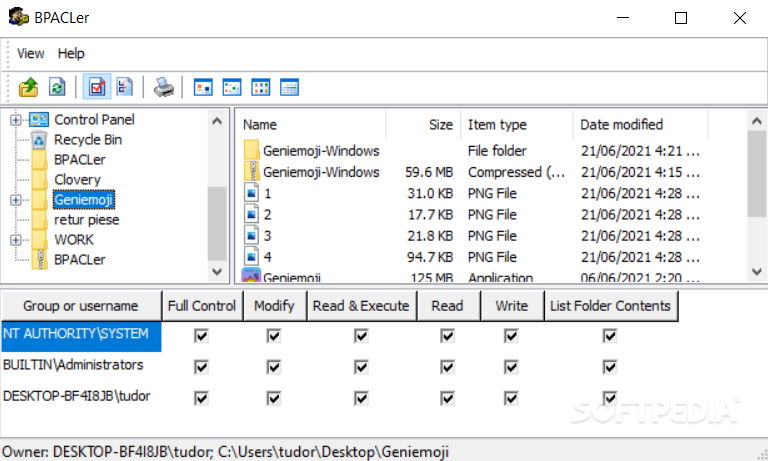
Task: Click the 94.7 KB size cell
Action: click(x=430, y=257)
